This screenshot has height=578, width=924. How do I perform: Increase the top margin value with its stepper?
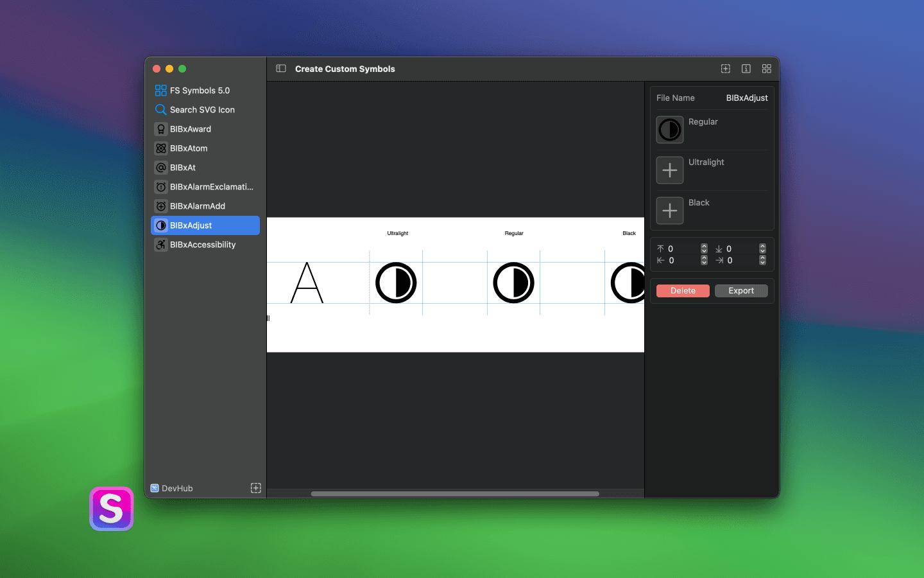(x=703, y=247)
